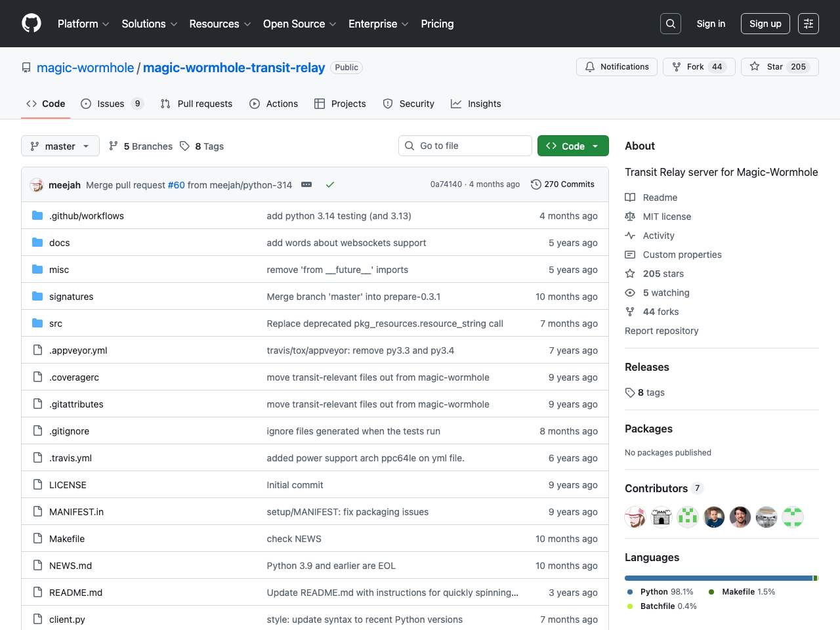Screen dimensions: 840x630
Task: Open the search magnifier icon in header
Action: tap(671, 24)
